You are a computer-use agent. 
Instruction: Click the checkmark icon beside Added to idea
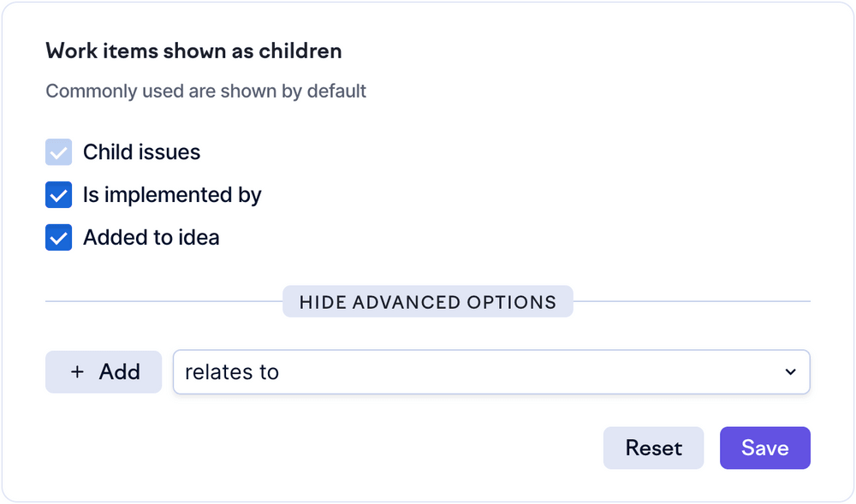coord(58,238)
